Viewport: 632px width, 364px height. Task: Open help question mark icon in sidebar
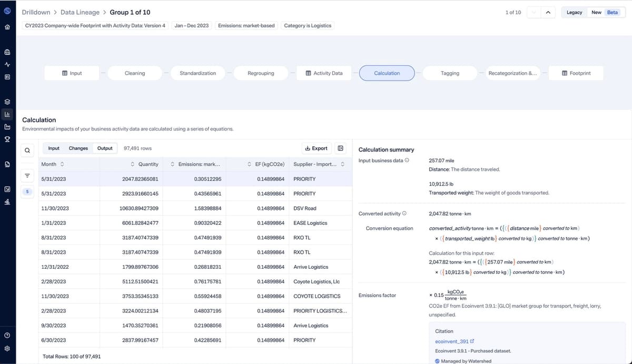tap(7, 335)
